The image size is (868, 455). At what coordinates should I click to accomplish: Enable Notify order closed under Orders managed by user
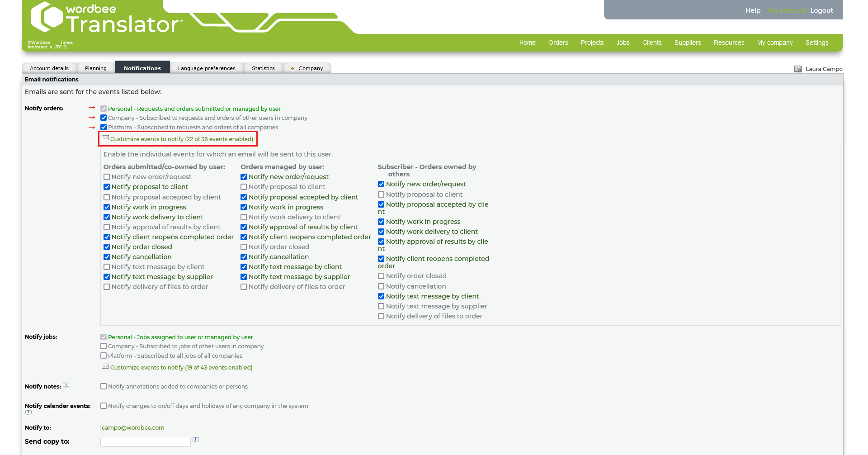pos(244,247)
